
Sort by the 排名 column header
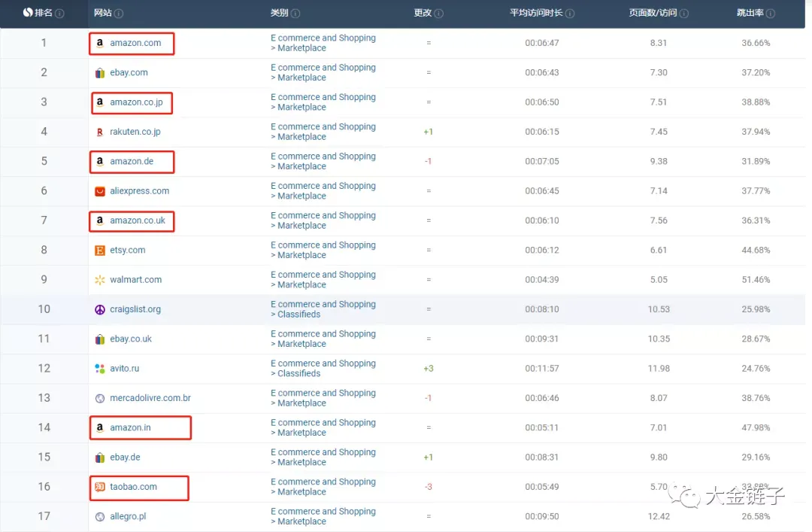pos(44,13)
